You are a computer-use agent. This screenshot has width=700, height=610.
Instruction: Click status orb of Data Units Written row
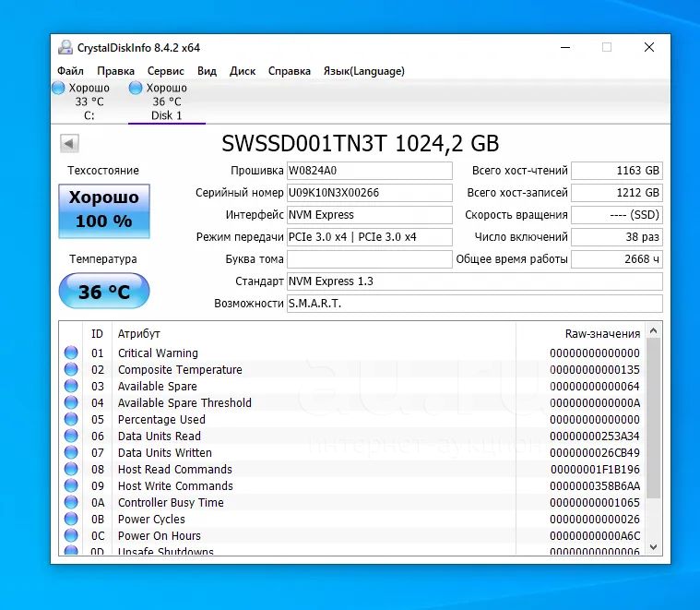point(71,452)
